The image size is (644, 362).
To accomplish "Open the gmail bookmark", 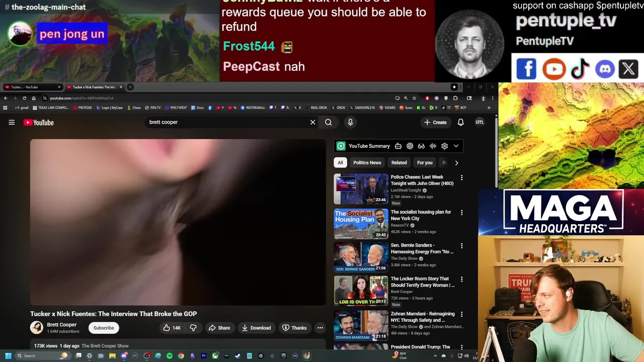I will 22,108.
